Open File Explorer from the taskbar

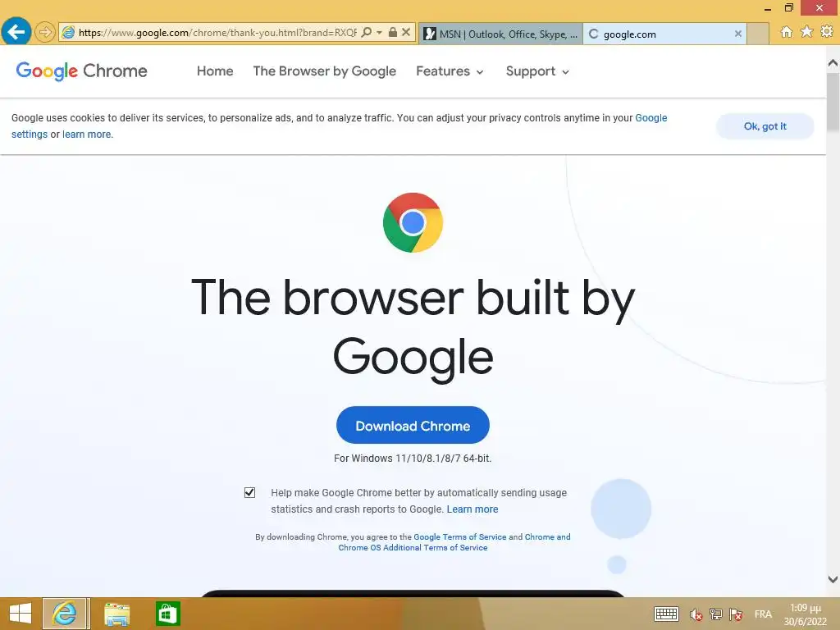pos(116,614)
